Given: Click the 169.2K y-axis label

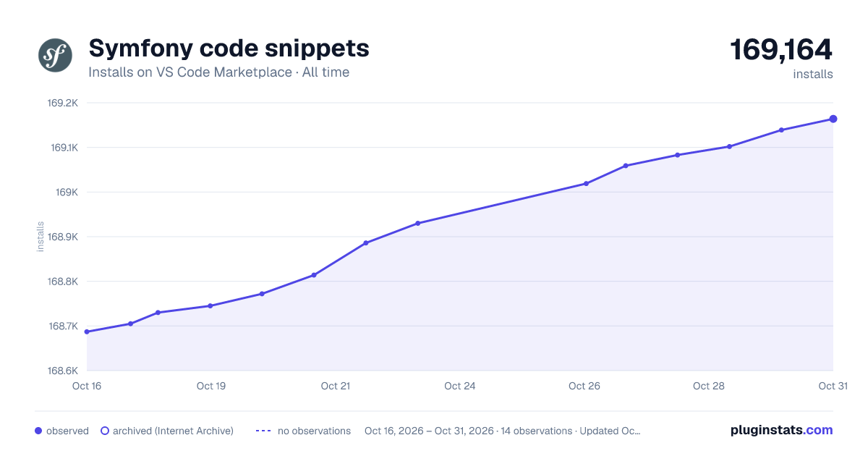Looking at the screenshot, I should (62, 103).
